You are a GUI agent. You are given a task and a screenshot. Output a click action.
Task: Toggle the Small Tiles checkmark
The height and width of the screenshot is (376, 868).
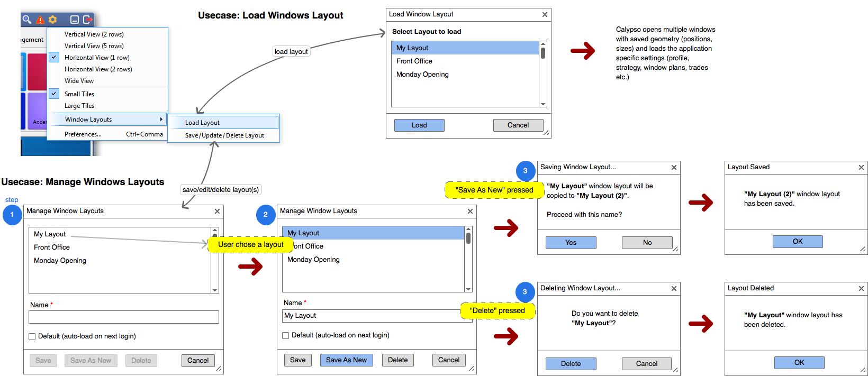point(54,94)
